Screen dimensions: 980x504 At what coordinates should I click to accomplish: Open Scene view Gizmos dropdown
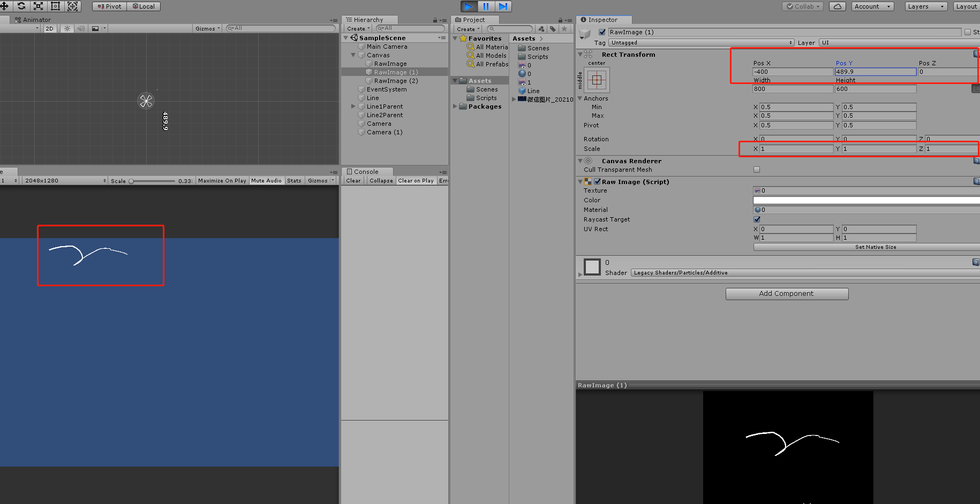coord(207,28)
